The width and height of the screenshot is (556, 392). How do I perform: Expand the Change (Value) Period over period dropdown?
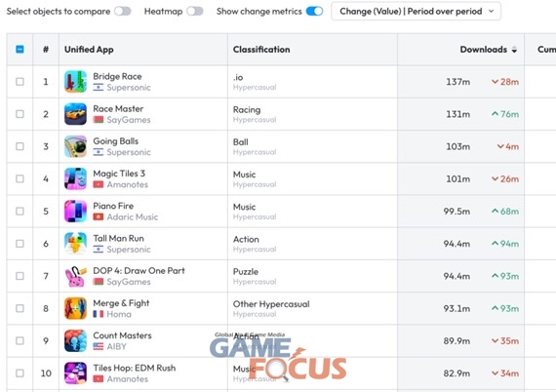click(x=416, y=12)
